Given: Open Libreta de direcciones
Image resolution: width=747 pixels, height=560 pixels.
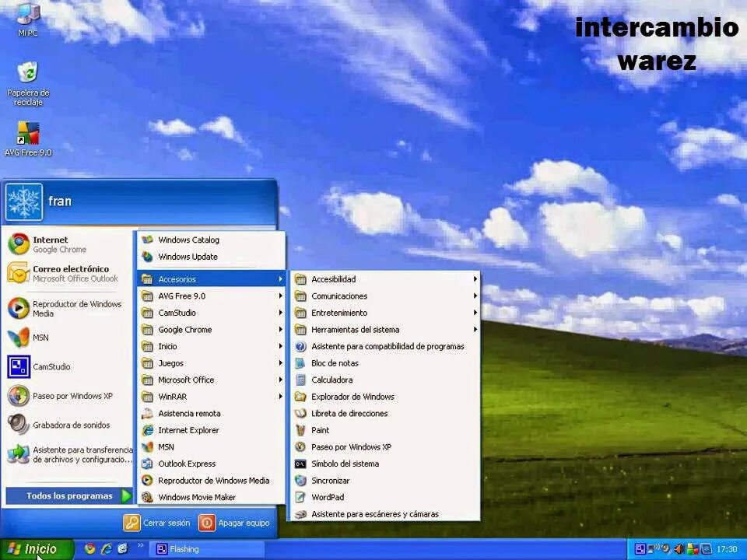Looking at the screenshot, I should pyautogui.click(x=385, y=413).
